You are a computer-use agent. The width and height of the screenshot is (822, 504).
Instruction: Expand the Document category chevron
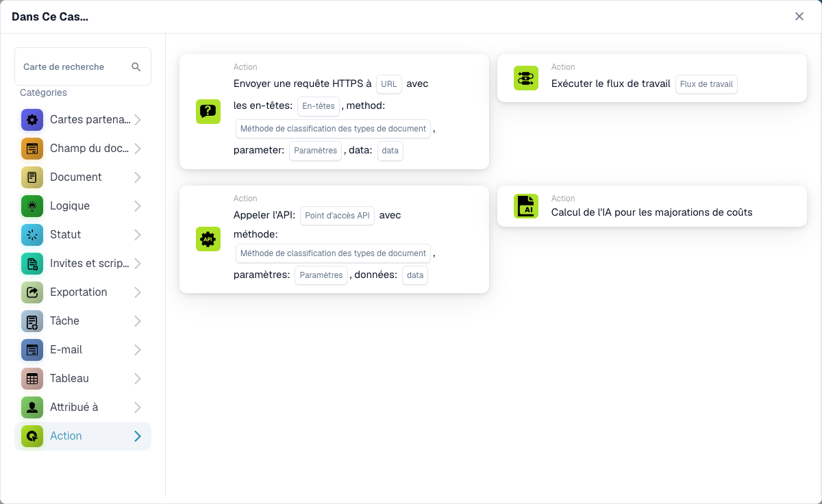(x=138, y=177)
